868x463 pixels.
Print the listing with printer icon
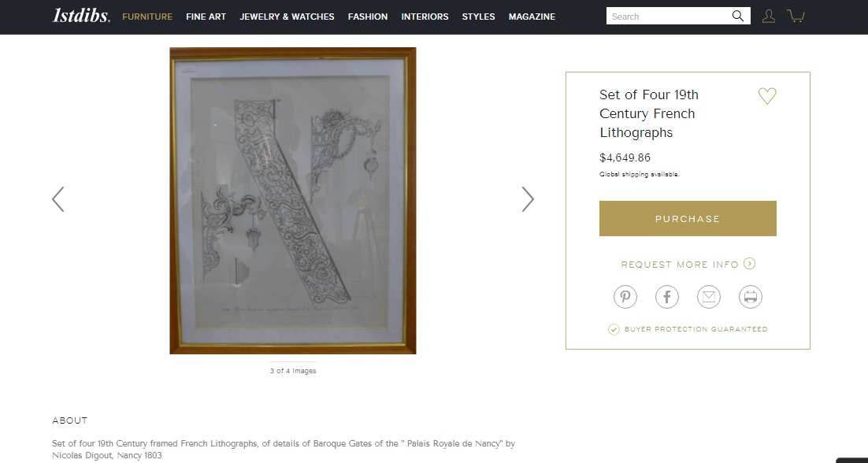750,297
